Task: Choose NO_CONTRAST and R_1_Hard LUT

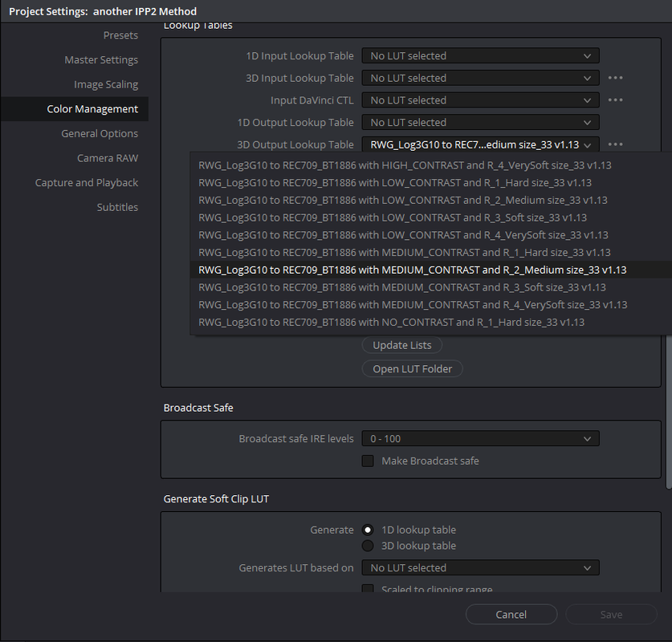Action: click(430, 322)
